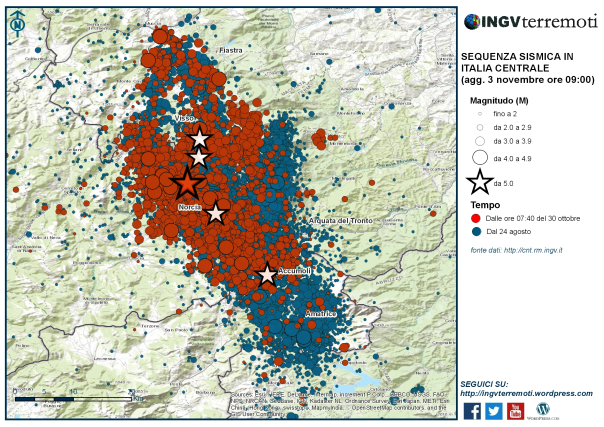Screen dimensions: 604x427
Task: Click the Arquata del Tronto map label
Action: [341, 220]
